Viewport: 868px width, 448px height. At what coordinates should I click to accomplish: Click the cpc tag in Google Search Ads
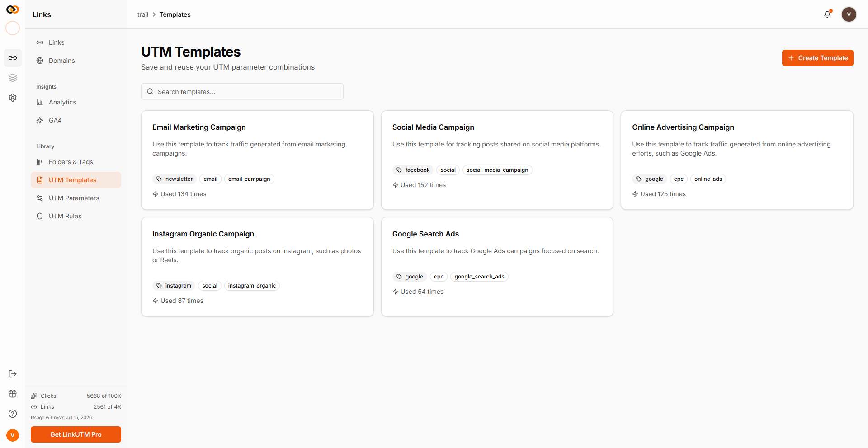tap(439, 277)
